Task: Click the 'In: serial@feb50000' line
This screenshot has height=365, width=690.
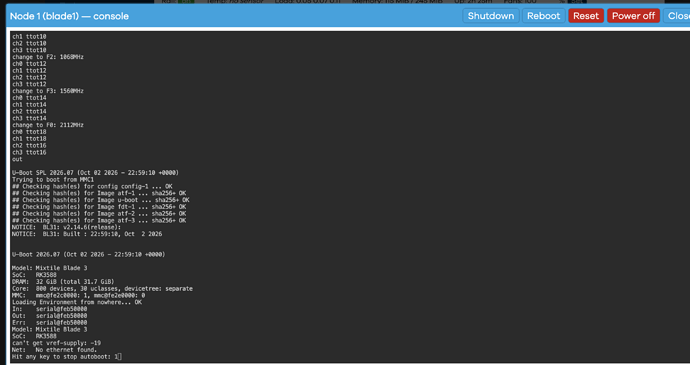Action: 50,309
